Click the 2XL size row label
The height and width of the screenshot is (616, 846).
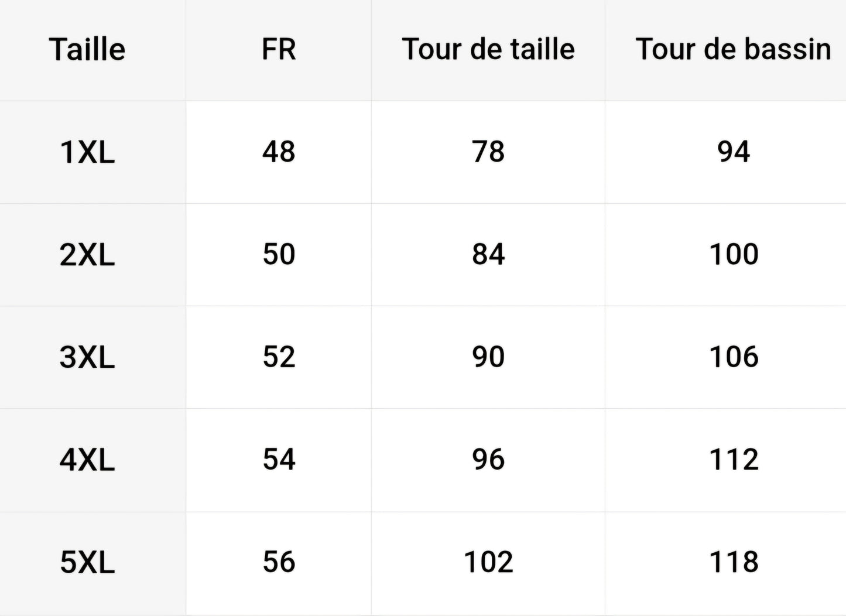87,255
